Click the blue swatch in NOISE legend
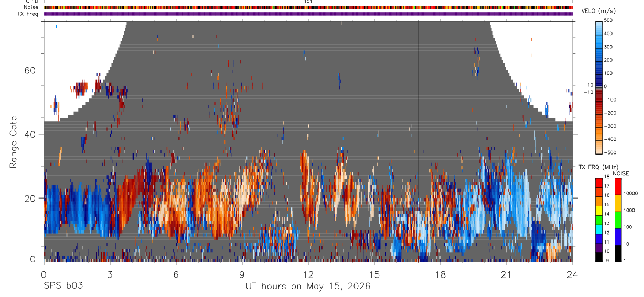The height and width of the screenshot is (297, 644). [618, 237]
